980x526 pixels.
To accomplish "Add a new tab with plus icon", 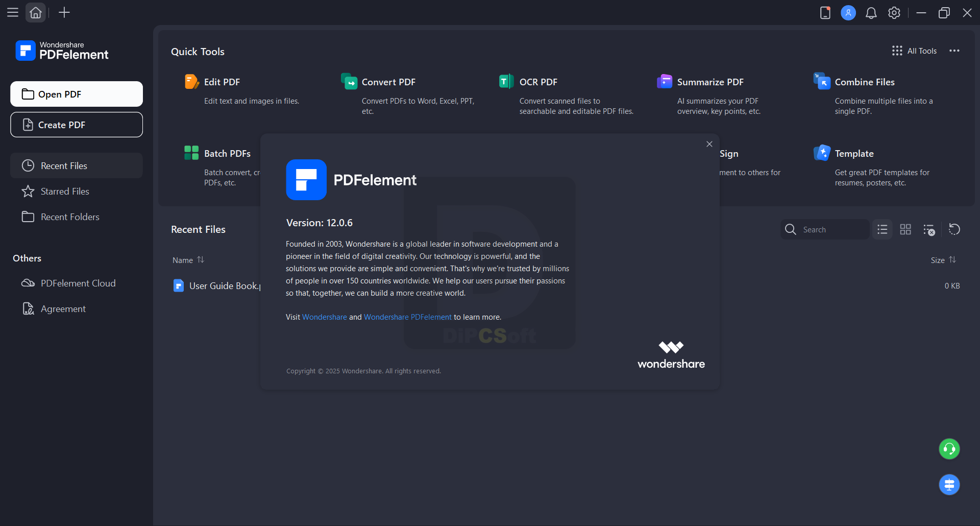I will click(64, 13).
